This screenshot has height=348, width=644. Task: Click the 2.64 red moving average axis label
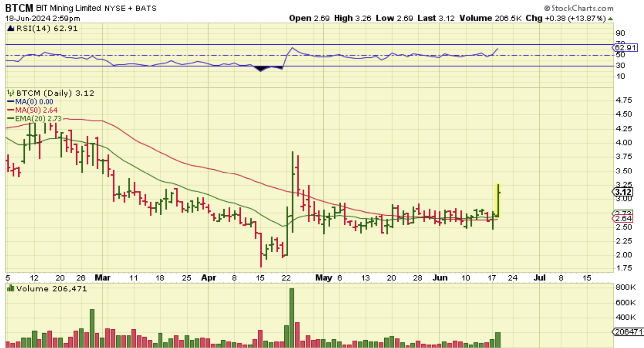[x=623, y=219]
